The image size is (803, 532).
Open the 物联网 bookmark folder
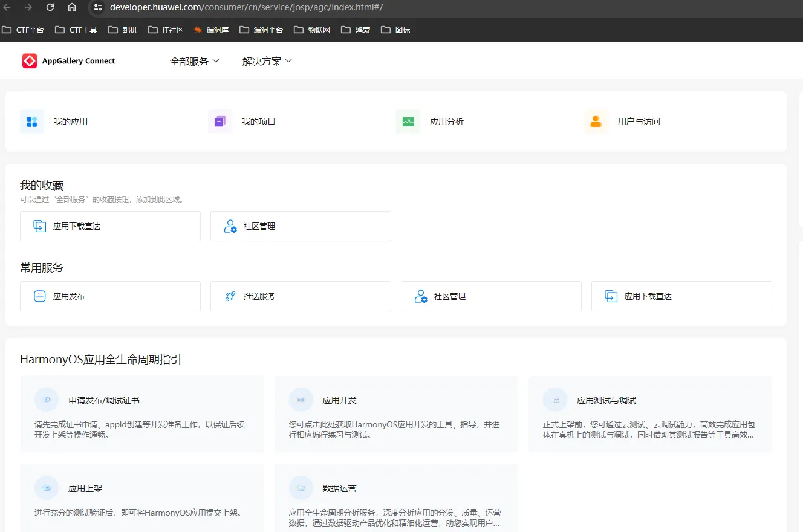[x=312, y=30]
